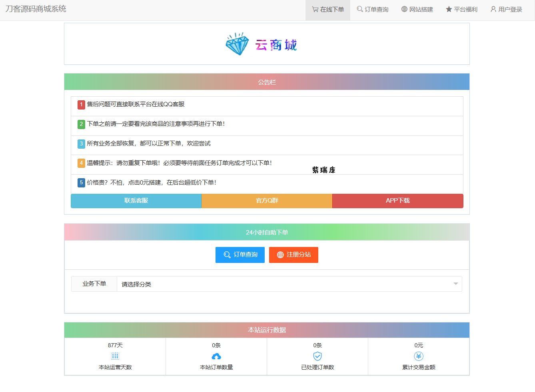Click the shield icon above 已处理订单数
The image size is (535, 392).
[x=317, y=356]
